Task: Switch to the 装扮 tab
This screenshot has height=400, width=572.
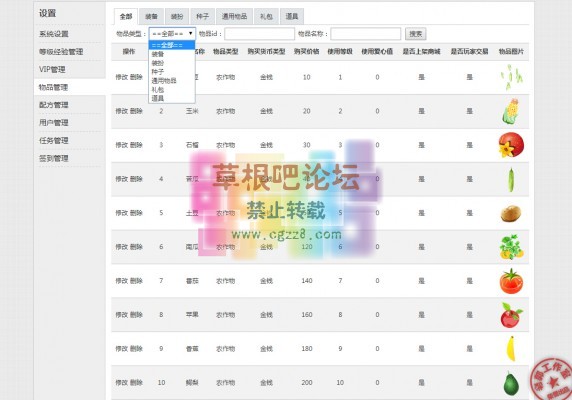Action: point(177,16)
